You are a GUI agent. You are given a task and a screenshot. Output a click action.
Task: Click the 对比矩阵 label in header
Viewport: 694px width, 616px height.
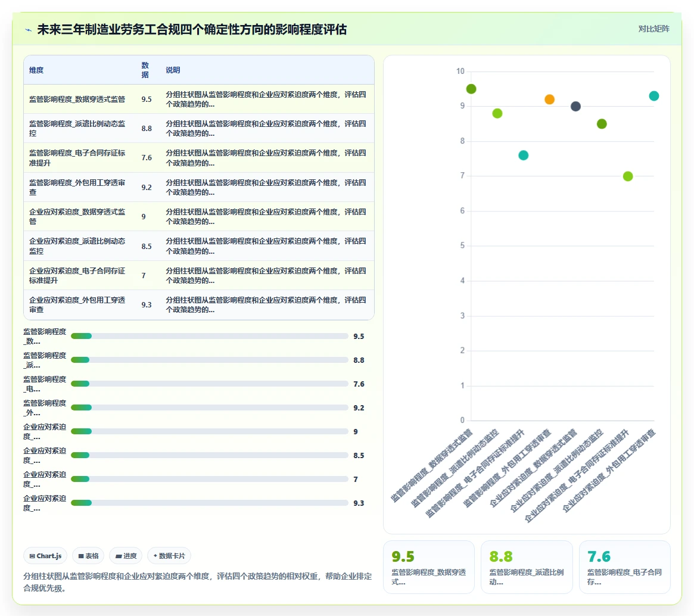point(653,29)
